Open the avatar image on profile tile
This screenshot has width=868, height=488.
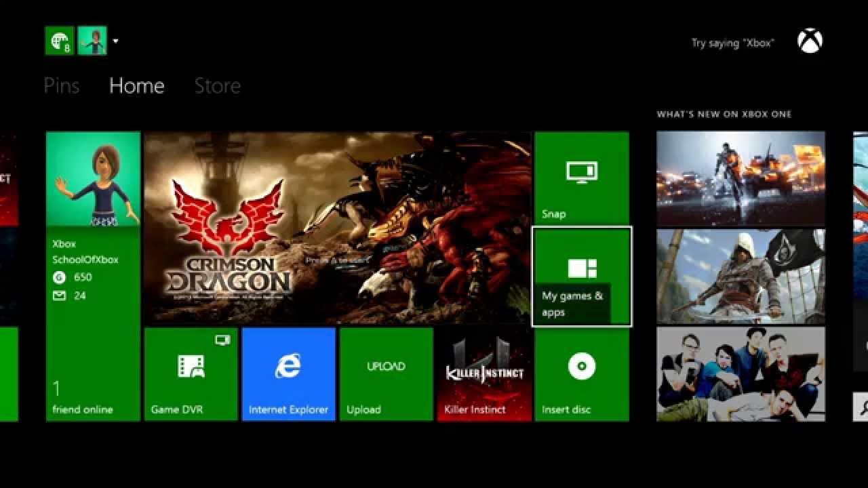pos(93,179)
